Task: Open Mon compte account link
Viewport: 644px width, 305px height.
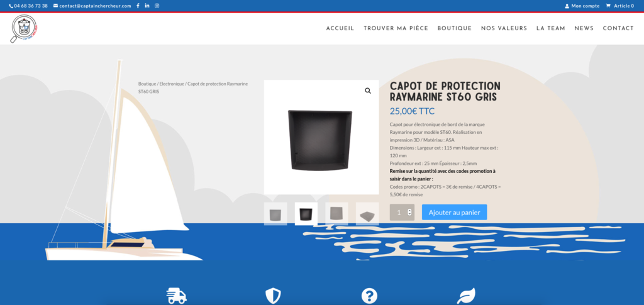Action: [582, 6]
